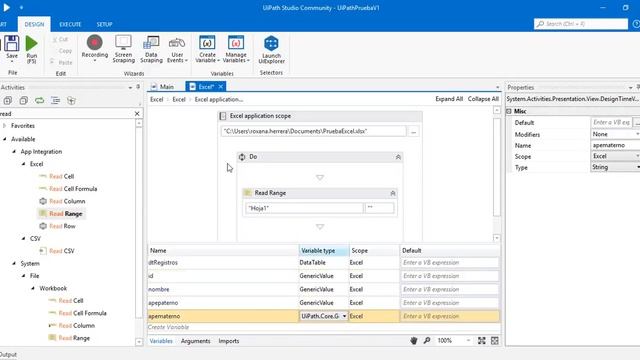Open the Scope dropdown in Properties
The width and height of the screenshot is (640, 360).
coord(638,156)
